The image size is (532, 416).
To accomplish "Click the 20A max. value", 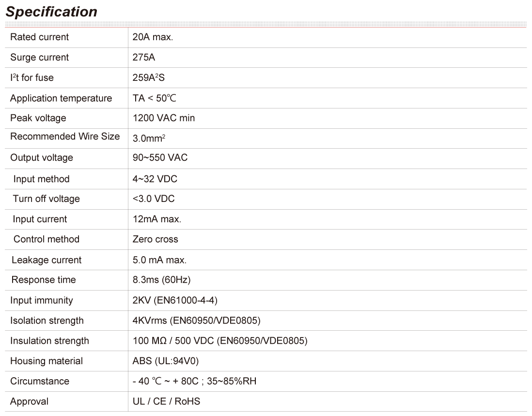I will (x=152, y=37).
